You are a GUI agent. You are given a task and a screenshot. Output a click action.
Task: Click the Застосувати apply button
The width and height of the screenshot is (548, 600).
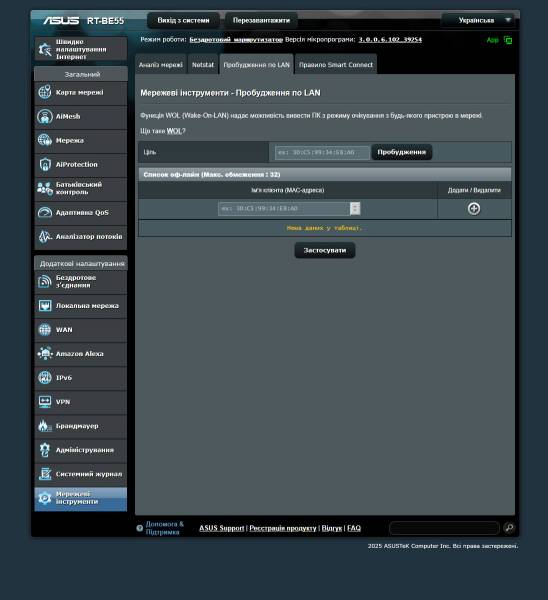coord(325,250)
